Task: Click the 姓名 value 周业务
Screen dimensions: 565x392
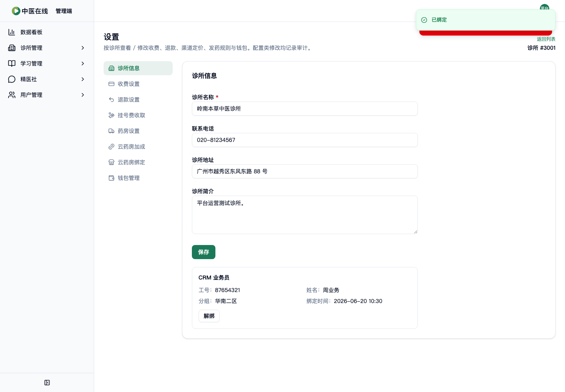Action: pyautogui.click(x=331, y=290)
